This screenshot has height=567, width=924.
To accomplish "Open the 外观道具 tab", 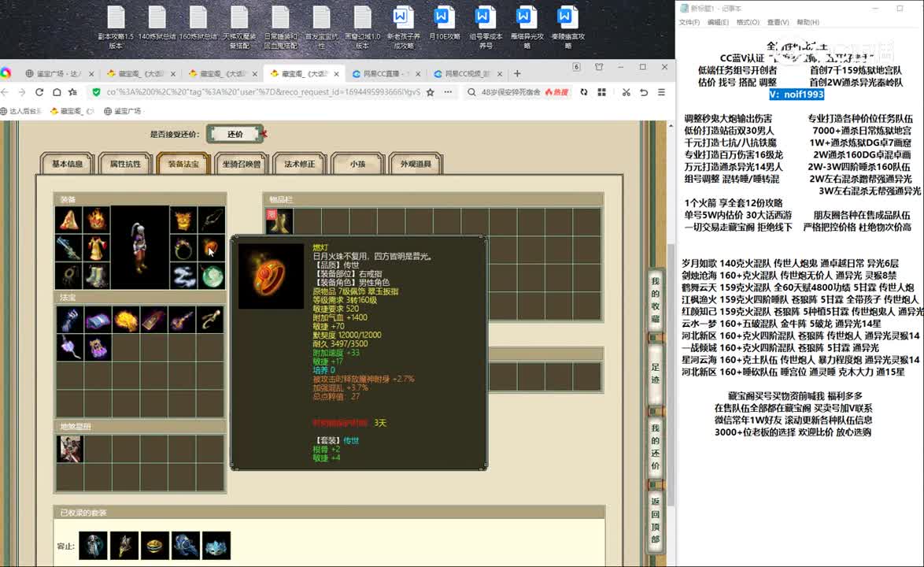I will [x=416, y=164].
